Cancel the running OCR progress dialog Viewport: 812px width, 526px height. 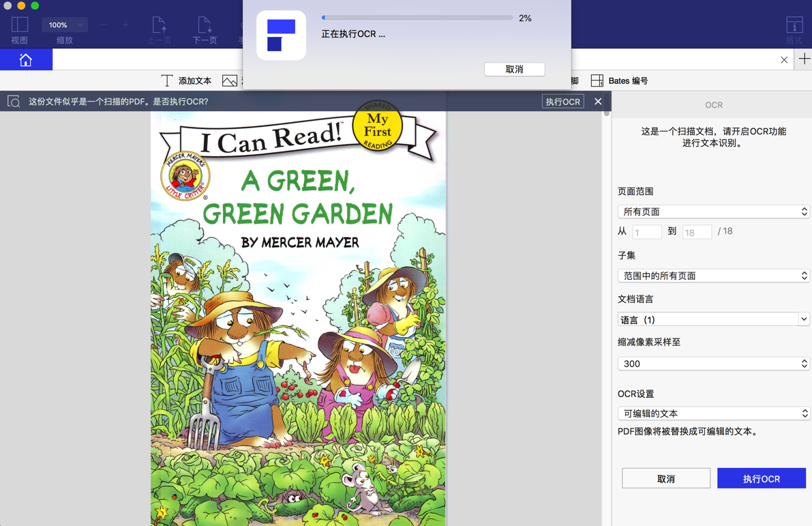click(x=514, y=69)
